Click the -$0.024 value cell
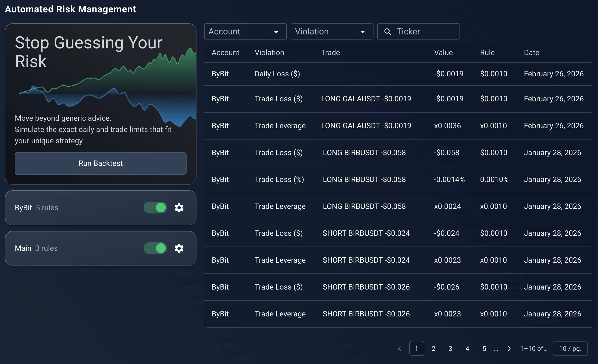598x364 pixels. point(447,233)
